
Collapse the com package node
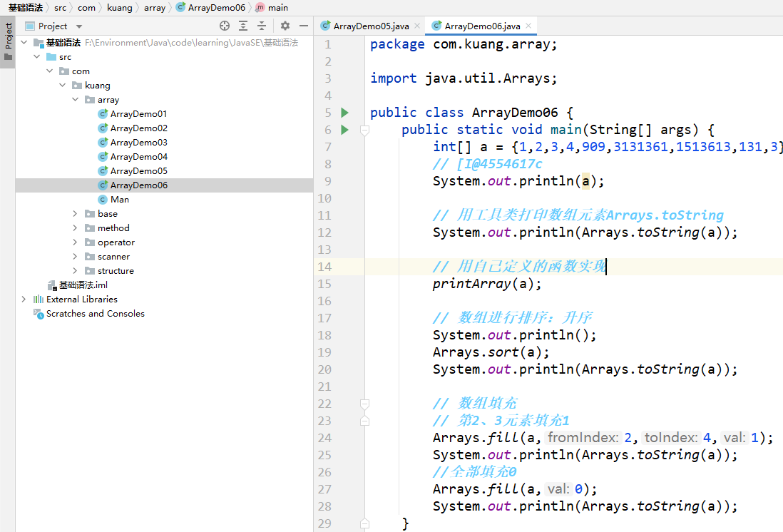(49, 71)
